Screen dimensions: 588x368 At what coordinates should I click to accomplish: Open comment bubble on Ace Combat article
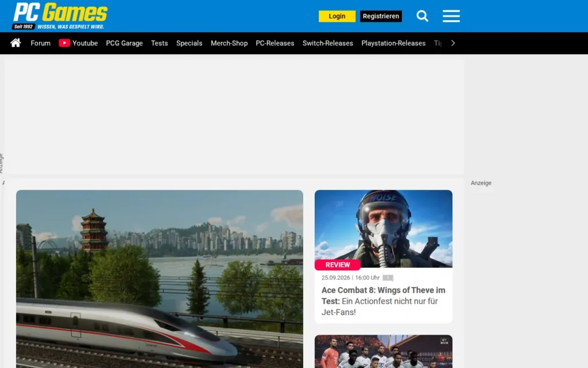[x=388, y=278]
